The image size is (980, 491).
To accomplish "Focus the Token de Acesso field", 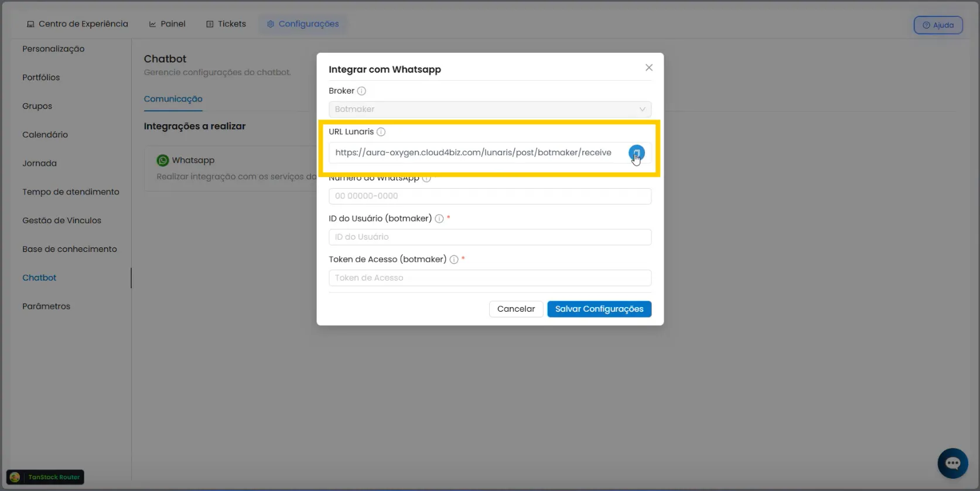I will point(490,278).
